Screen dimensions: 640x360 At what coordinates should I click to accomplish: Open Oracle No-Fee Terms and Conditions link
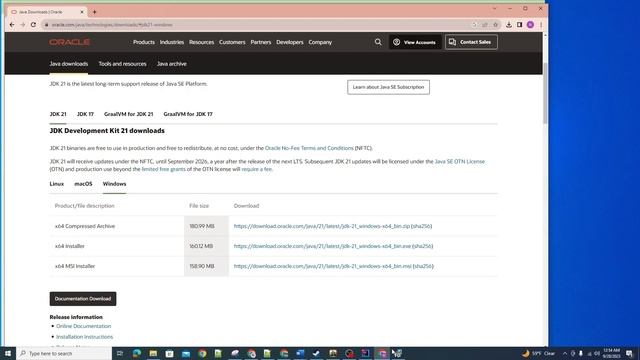pyautogui.click(x=309, y=148)
